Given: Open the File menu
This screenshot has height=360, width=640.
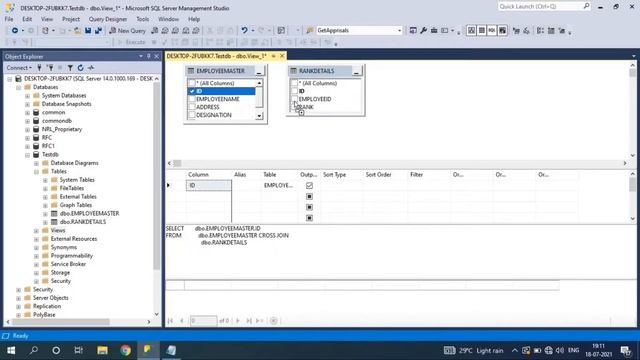Looking at the screenshot, I should (9, 19).
